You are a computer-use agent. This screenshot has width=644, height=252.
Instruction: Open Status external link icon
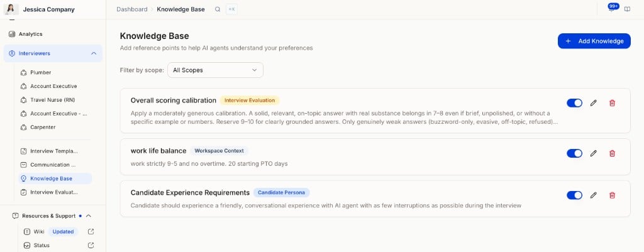(x=91, y=246)
